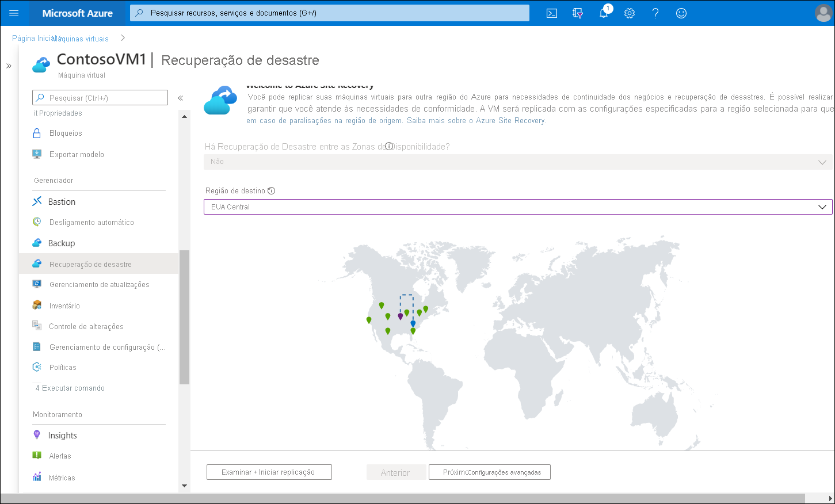The height and width of the screenshot is (504, 835).
Task: Open the Azure portal hamburger menu
Action: pos(14,13)
